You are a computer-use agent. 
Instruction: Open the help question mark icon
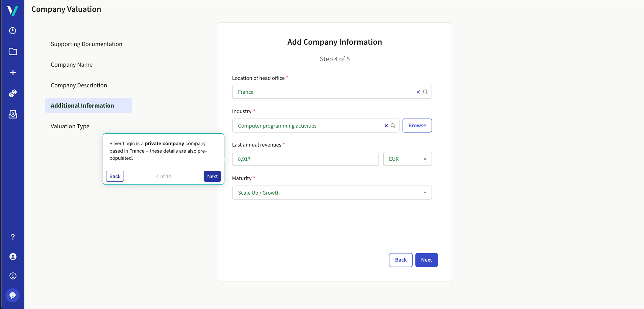click(13, 237)
